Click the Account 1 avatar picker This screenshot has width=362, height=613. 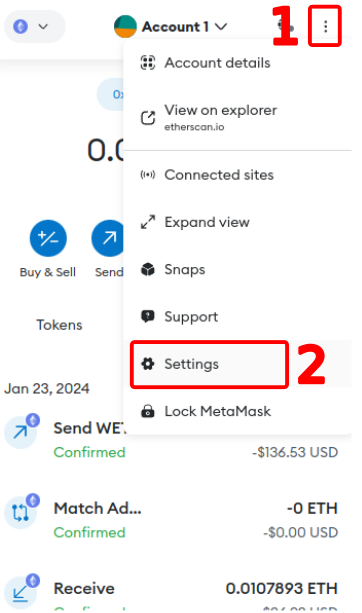pos(125,27)
